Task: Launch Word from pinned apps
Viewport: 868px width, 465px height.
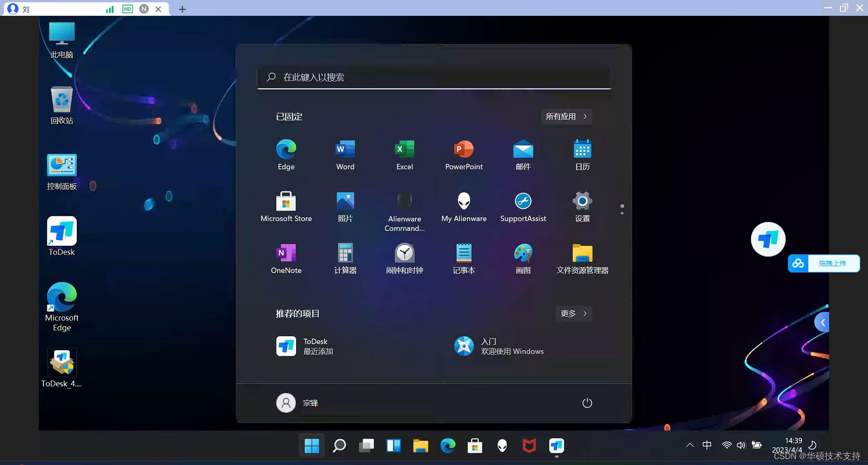Action: click(x=345, y=155)
